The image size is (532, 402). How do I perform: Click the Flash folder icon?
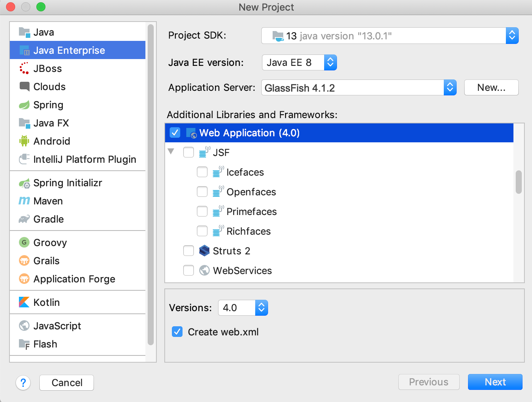pos(24,344)
